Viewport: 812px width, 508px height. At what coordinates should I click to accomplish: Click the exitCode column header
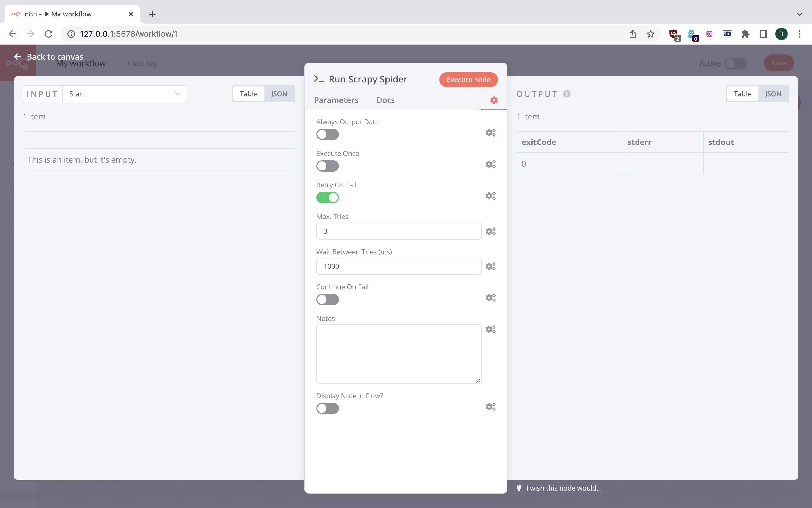point(570,142)
